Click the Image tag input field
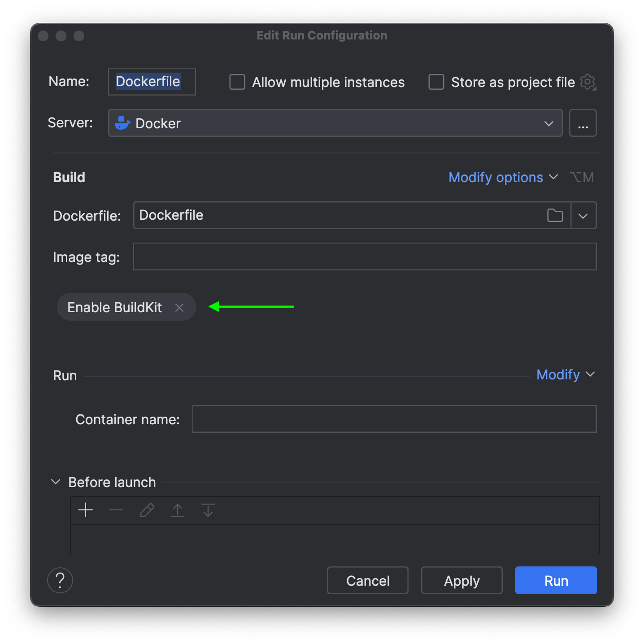Viewport: 644px width, 644px height. [x=365, y=257]
